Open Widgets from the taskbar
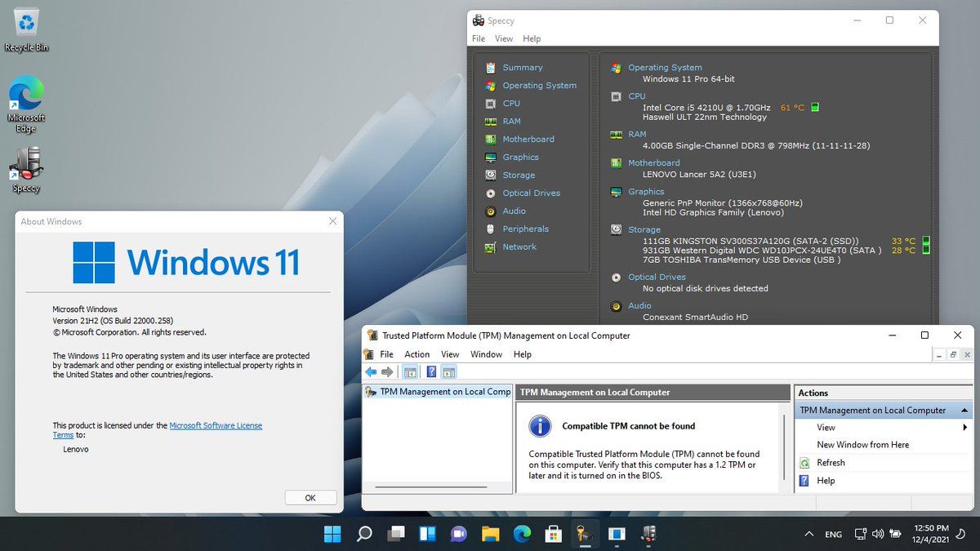 [x=427, y=534]
